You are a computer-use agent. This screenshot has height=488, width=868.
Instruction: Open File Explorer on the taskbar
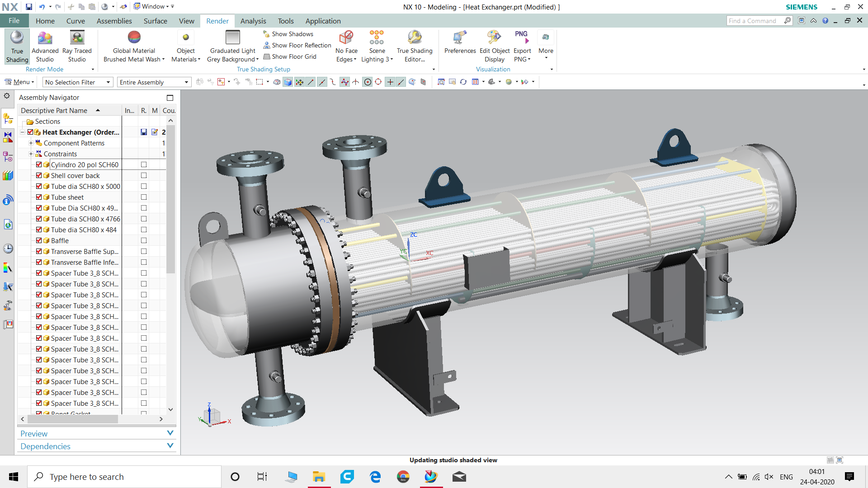319,477
